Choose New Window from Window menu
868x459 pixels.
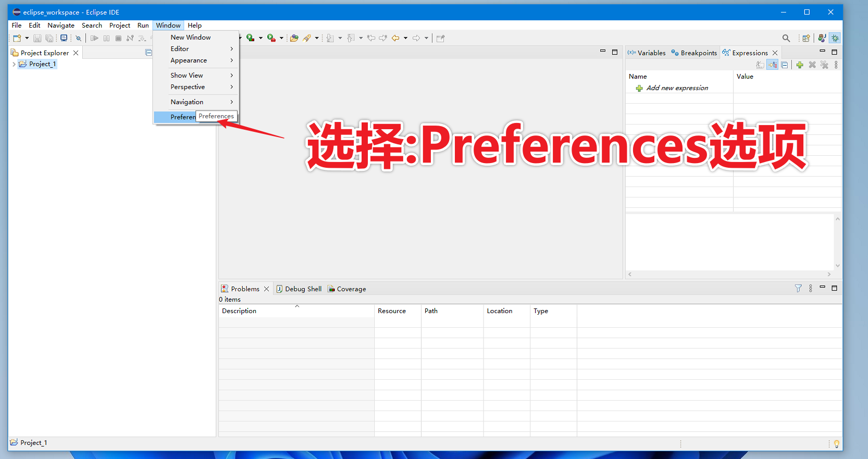coord(196,38)
